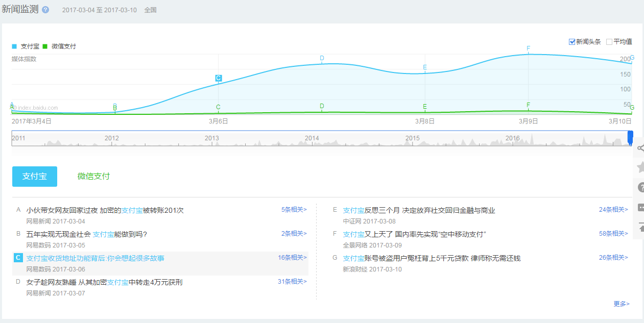The height and width of the screenshot is (323, 644).
Task: Select the 支付宝 news tab
Action: (35, 177)
